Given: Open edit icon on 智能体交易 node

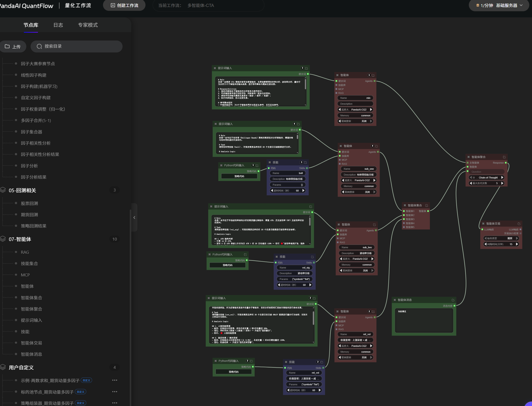Looking at the screenshot, I should pyautogui.click(x=519, y=224).
